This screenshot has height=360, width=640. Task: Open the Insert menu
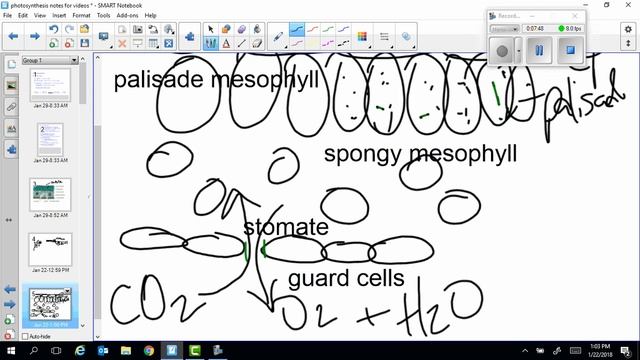coord(59,15)
